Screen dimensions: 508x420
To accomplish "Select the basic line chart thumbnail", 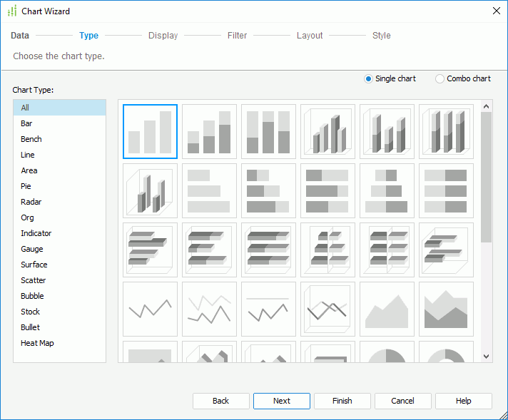I will (150, 309).
